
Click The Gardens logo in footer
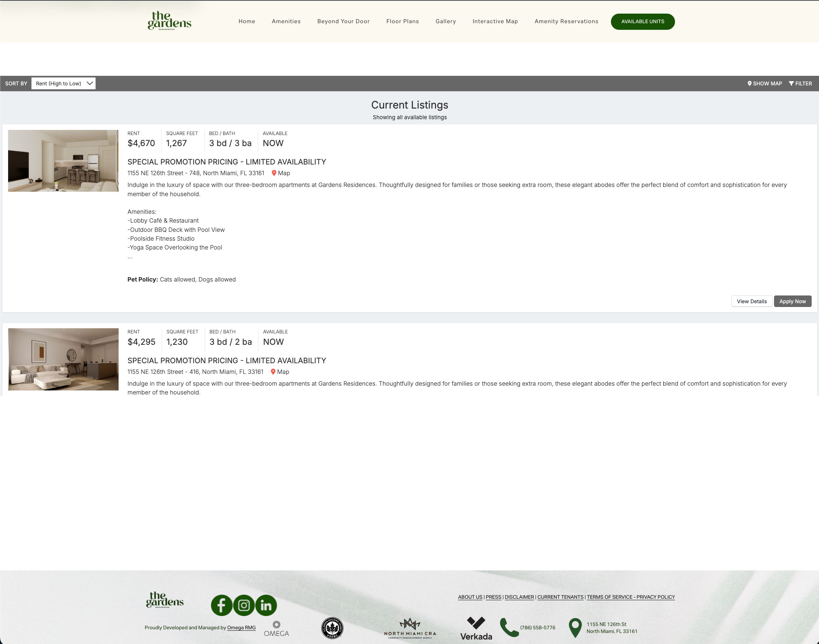click(x=165, y=599)
